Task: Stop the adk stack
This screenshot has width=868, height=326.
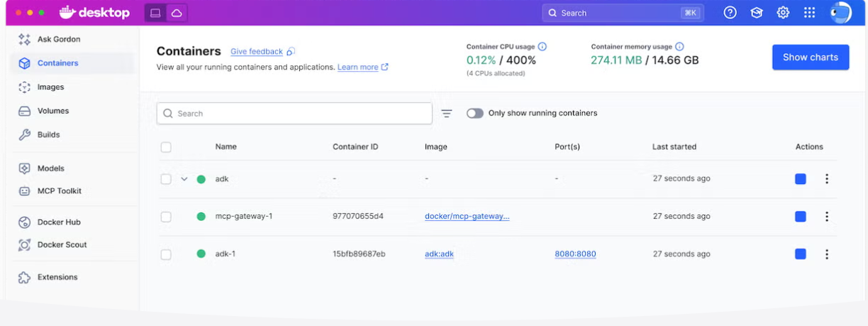Action: [801, 179]
